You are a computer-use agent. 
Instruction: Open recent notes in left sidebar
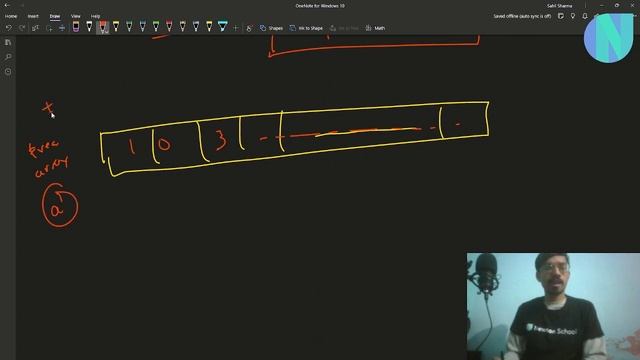[8, 72]
